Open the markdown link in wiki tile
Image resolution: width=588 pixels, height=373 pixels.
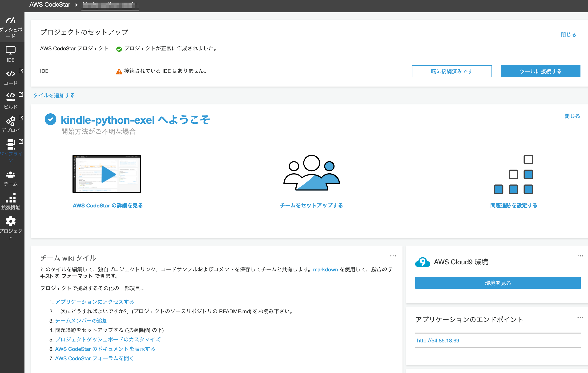[x=325, y=270]
